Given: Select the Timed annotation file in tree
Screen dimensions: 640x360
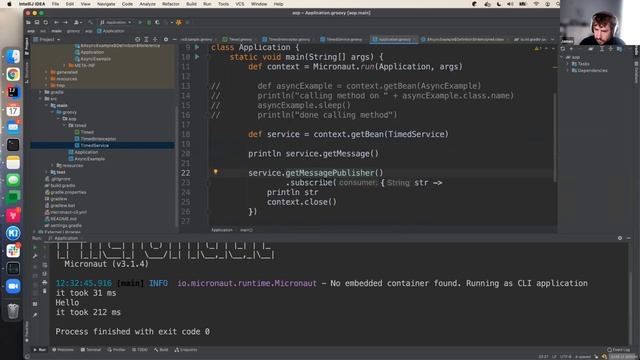Looking at the screenshot, I should coord(84,132).
